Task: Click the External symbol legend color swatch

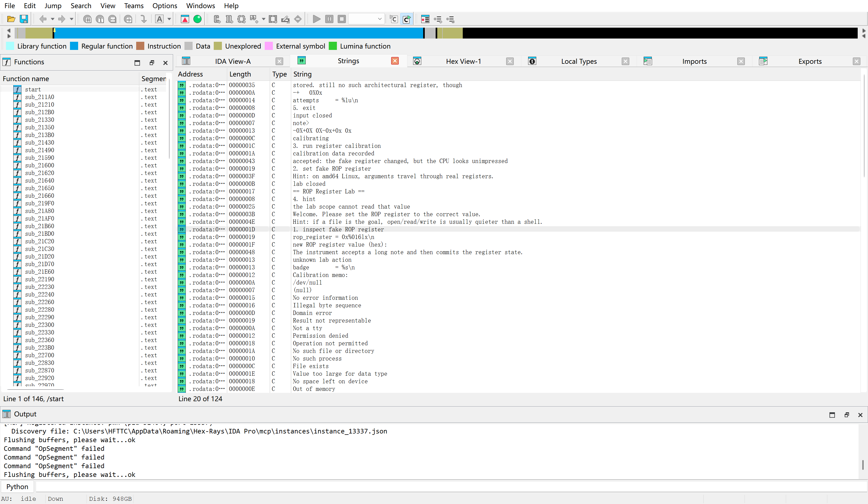Action: pos(269,46)
